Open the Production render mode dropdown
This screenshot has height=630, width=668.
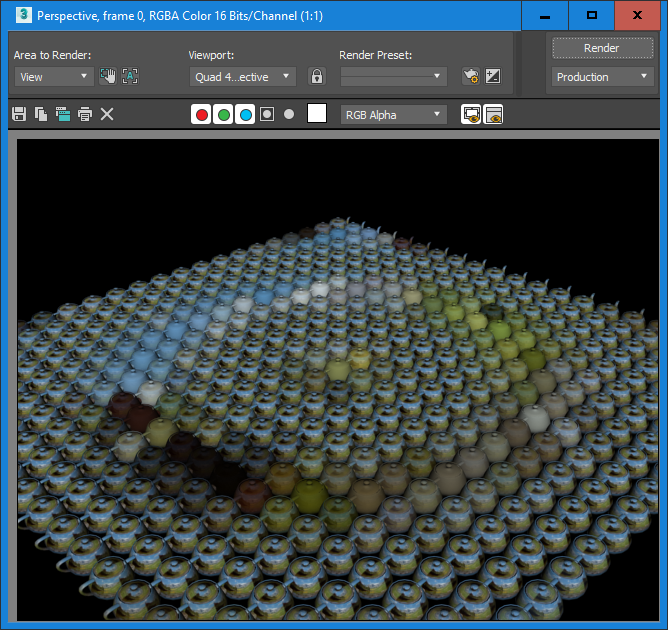click(602, 77)
